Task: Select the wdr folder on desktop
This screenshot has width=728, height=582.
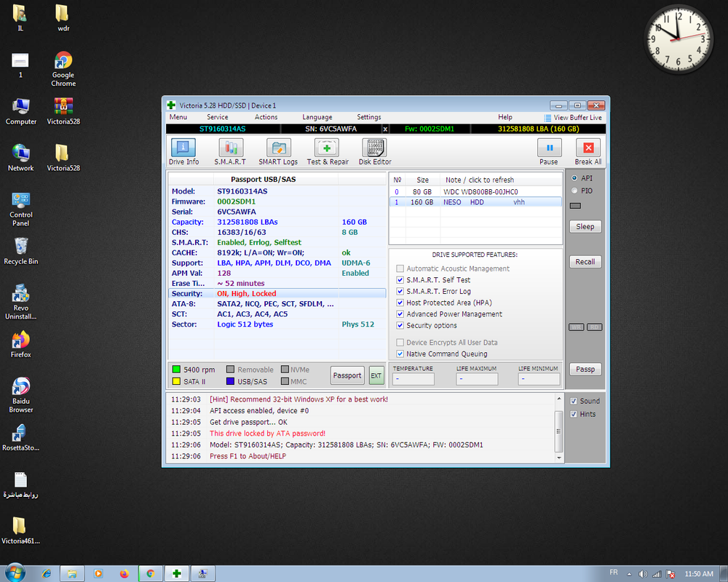Action: 63,17
